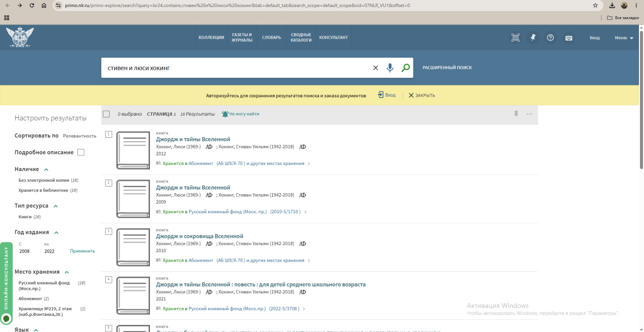The height and width of the screenshot is (332, 644).
Task: Open the Словарь menu item
Action: (x=272, y=38)
